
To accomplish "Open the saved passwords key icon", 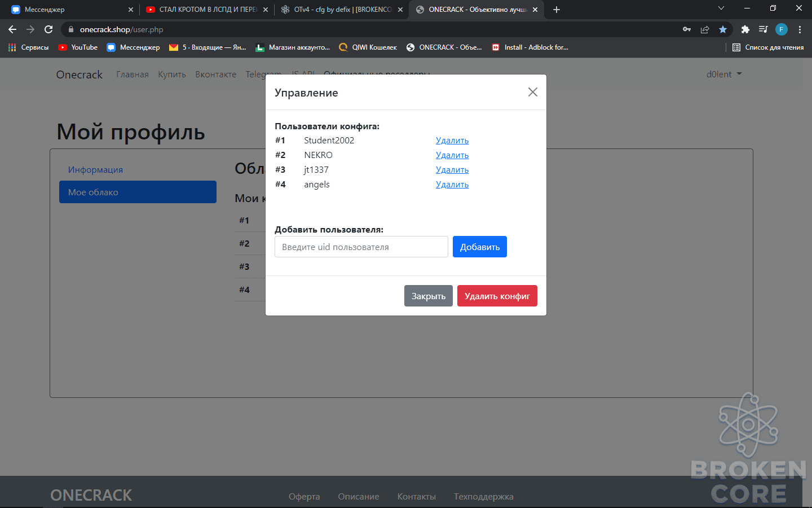I will click(687, 29).
